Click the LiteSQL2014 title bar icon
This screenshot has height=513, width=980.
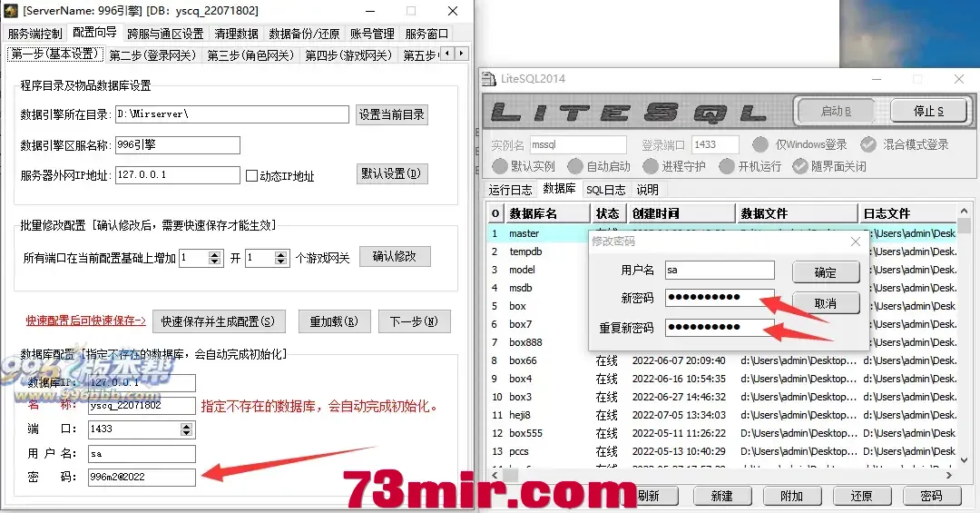click(x=489, y=79)
